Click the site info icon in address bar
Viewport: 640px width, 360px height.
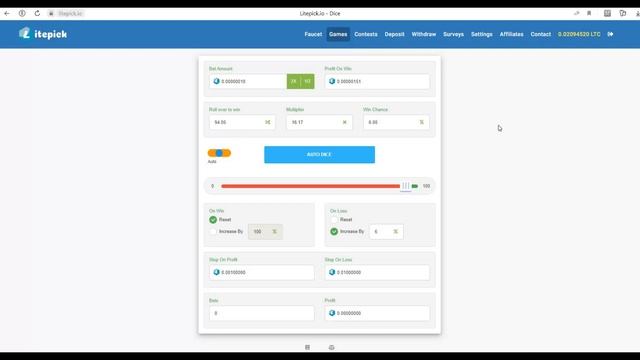(x=22, y=13)
